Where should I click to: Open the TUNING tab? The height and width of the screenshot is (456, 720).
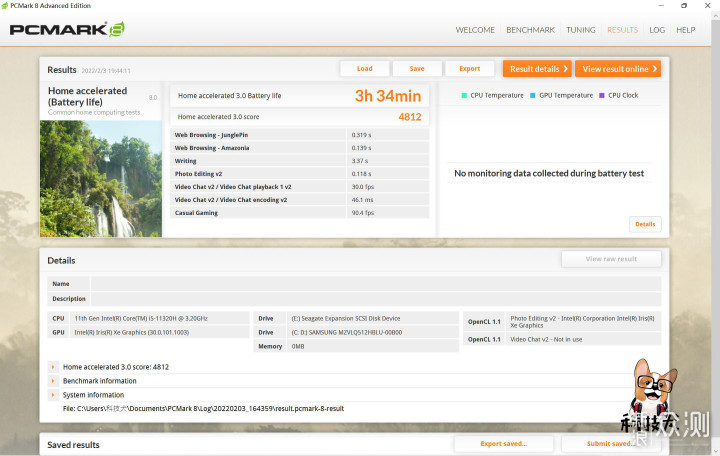click(x=580, y=30)
